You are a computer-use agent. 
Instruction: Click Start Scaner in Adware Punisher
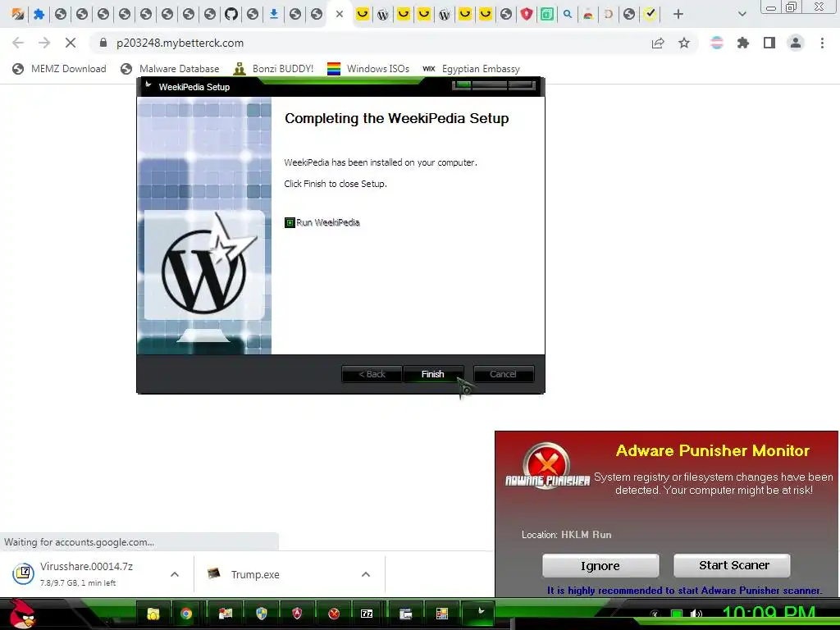coord(732,566)
